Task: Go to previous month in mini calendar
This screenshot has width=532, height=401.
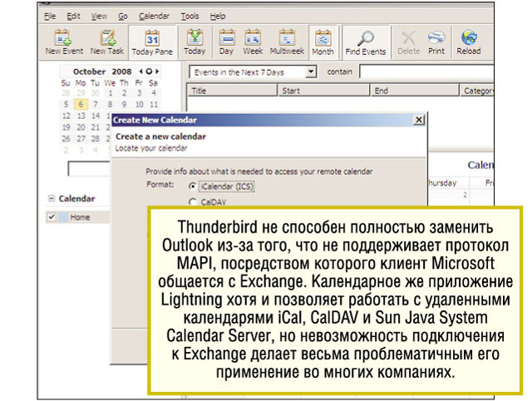Action: pos(140,72)
